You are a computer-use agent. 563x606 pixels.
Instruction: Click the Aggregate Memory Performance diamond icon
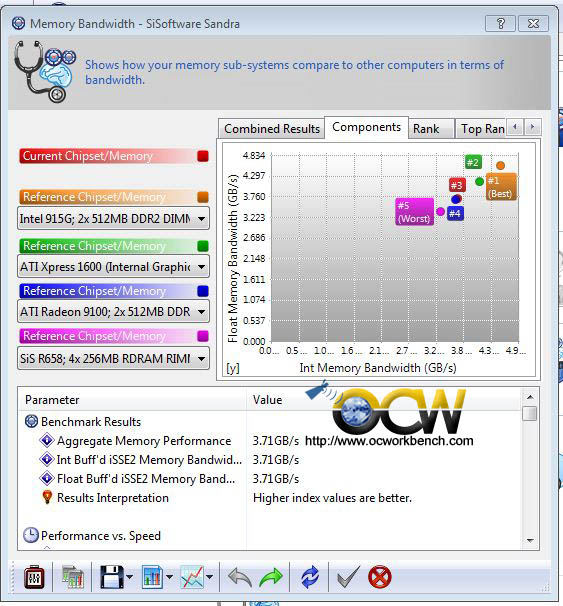pyautogui.click(x=47, y=440)
